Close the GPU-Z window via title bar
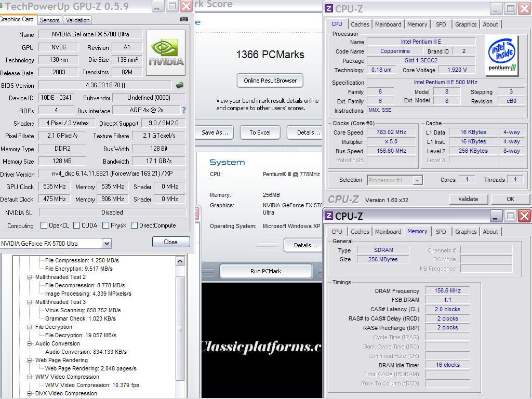This screenshot has width=532, height=399. click(187, 6)
